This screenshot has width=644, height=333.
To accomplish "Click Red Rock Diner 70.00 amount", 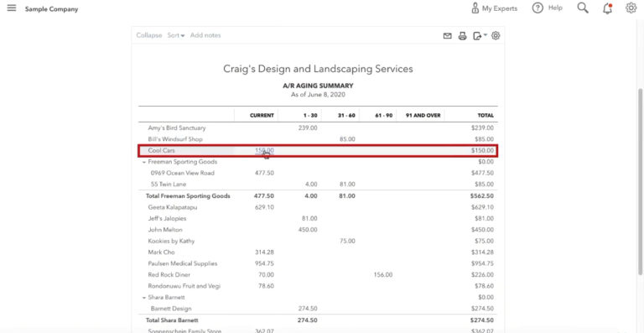I will pyautogui.click(x=266, y=274).
